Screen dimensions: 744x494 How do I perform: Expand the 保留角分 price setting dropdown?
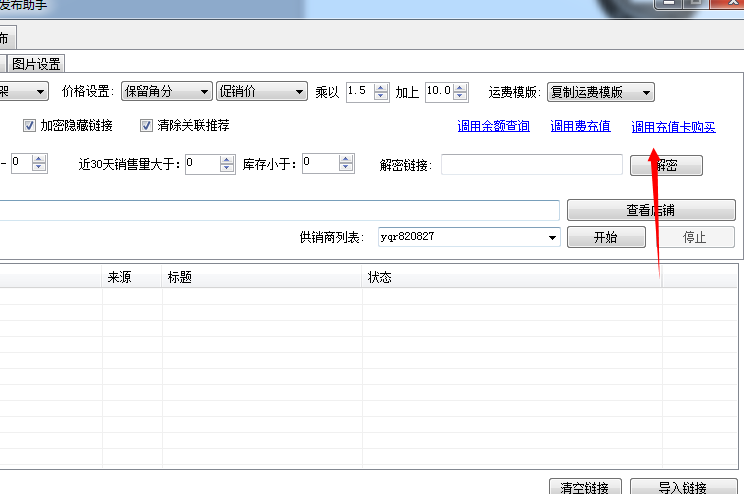tap(166, 92)
